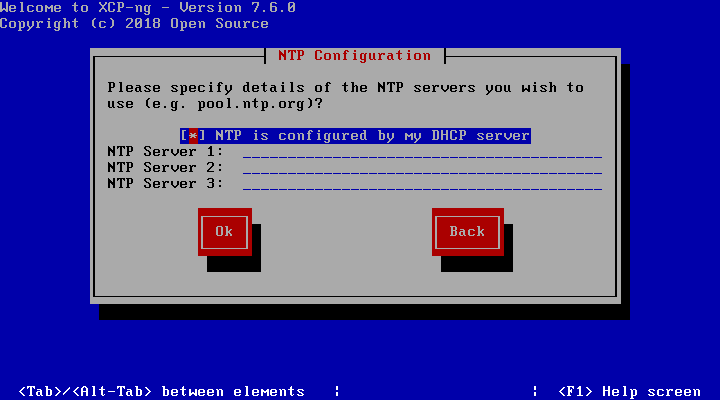720x400 pixels.
Task: Click the "Welcome to XCP-ng" header text
Action: [76, 8]
